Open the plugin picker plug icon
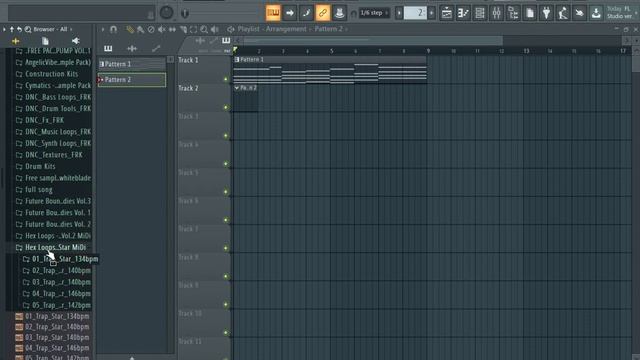Screen dimensions: 640x360 pos(546,13)
